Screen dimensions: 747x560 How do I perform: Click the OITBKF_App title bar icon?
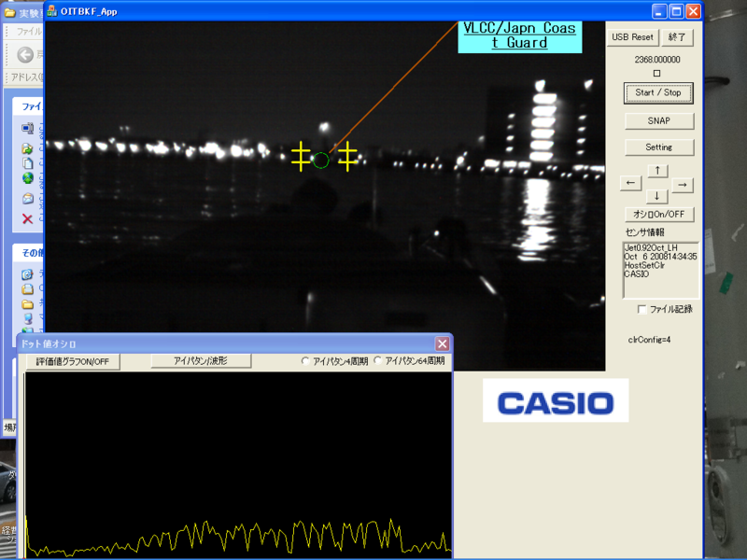coord(51,11)
